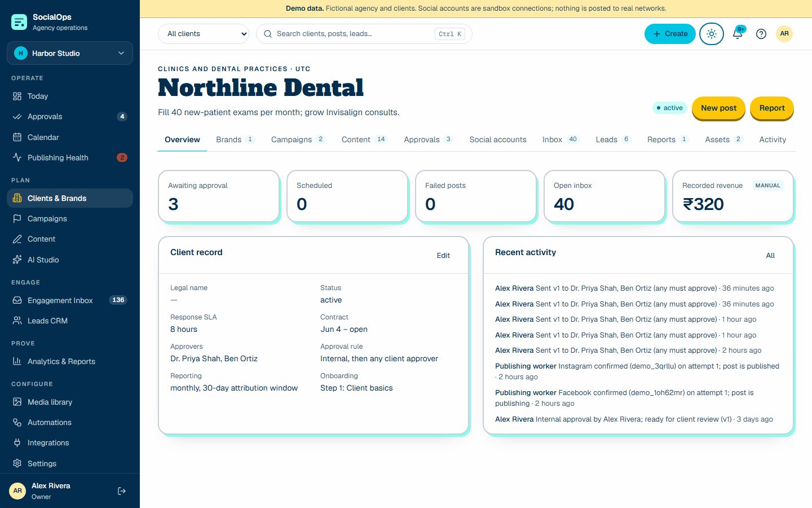Open the Assets tab

(x=724, y=139)
